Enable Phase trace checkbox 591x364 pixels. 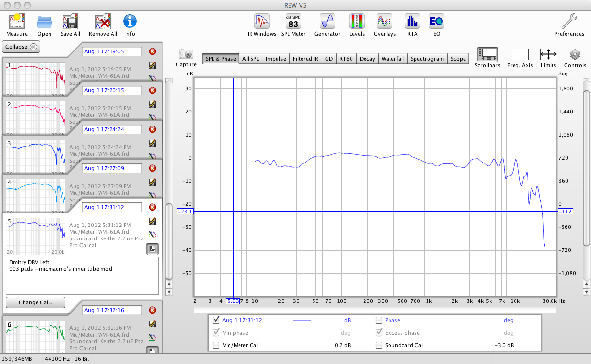tap(379, 320)
